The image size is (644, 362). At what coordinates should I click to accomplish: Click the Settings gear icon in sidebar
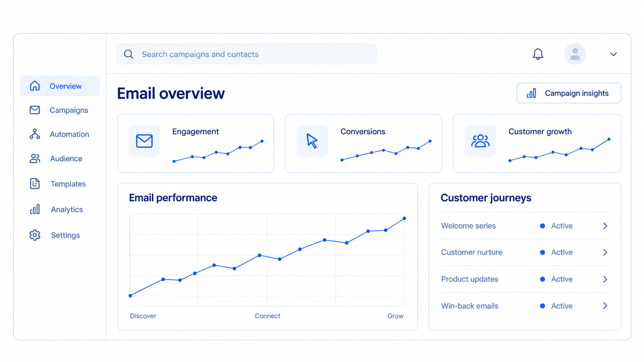[x=35, y=235]
